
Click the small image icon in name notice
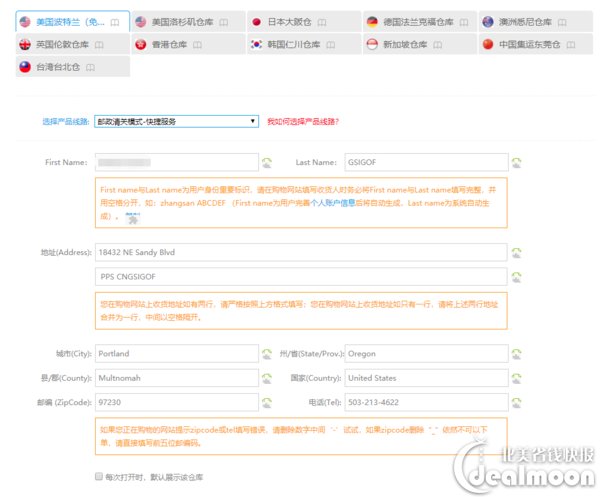coord(133,218)
